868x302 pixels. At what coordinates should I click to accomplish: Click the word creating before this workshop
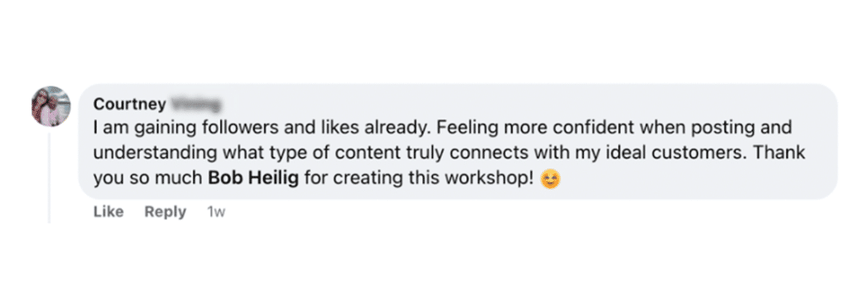pos(366,179)
